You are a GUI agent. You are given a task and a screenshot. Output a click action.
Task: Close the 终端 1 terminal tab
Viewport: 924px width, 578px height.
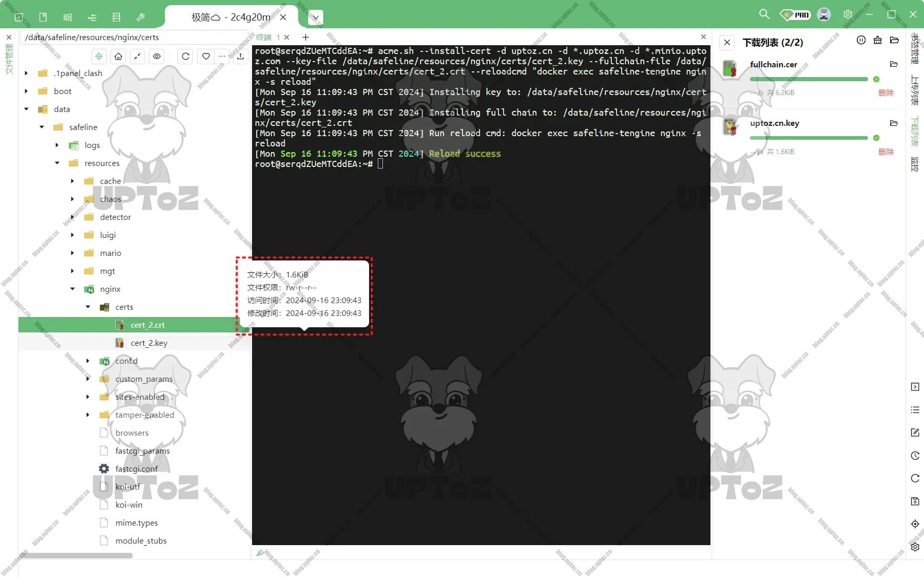click(287, 37)
